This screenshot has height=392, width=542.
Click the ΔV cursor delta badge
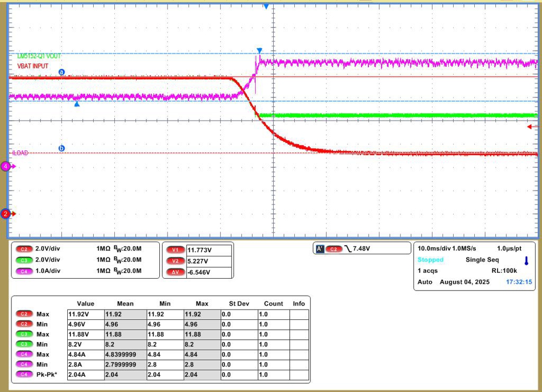pos(175,272)
